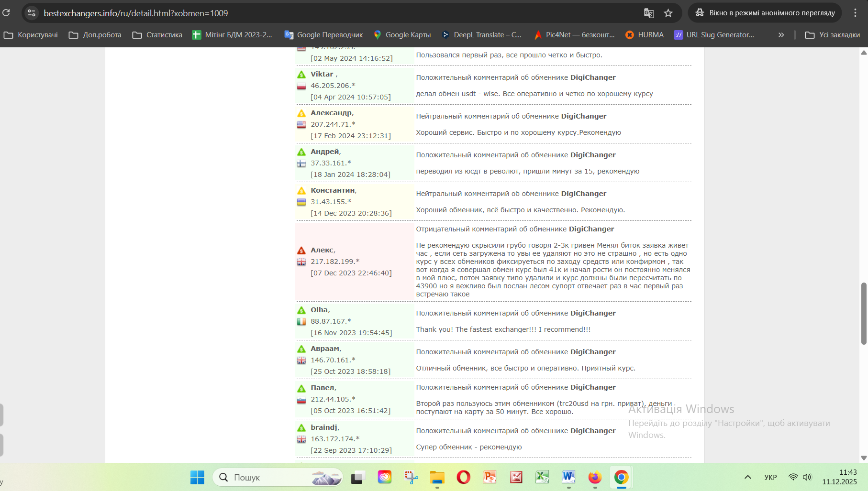Click the address bar URL field

click(x=335, y=13)
